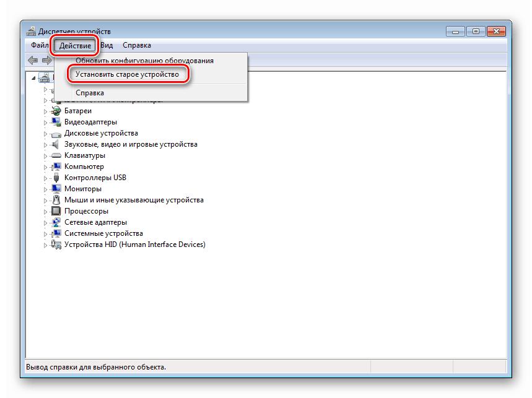Close the Диспетчер устройств window
Viewport: 532px width, 398px height.
tap(496, 32)
